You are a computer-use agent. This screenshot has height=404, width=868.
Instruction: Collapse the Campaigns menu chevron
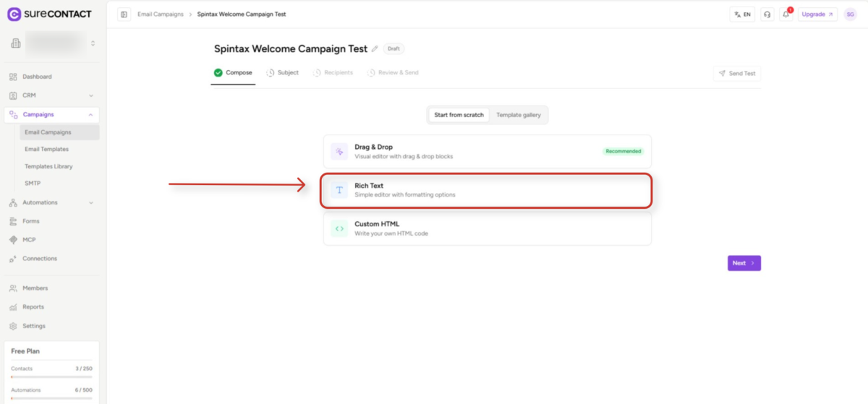coord(91,114)
